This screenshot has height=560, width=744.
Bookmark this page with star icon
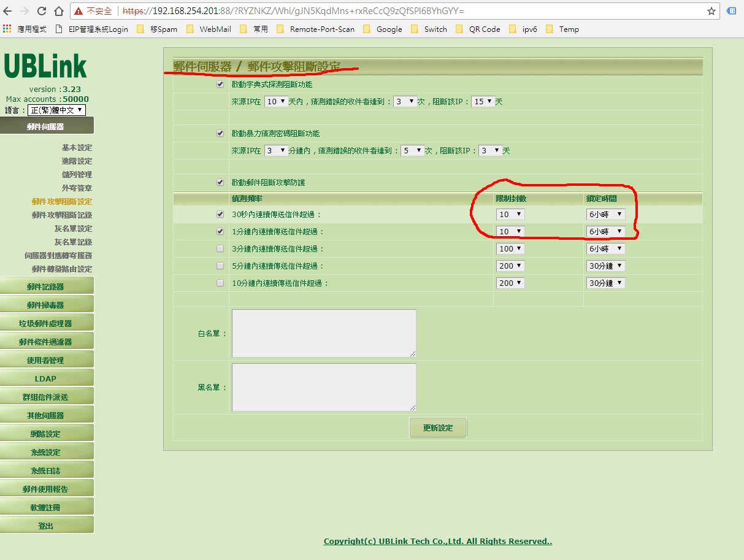(x=711, y=11)
